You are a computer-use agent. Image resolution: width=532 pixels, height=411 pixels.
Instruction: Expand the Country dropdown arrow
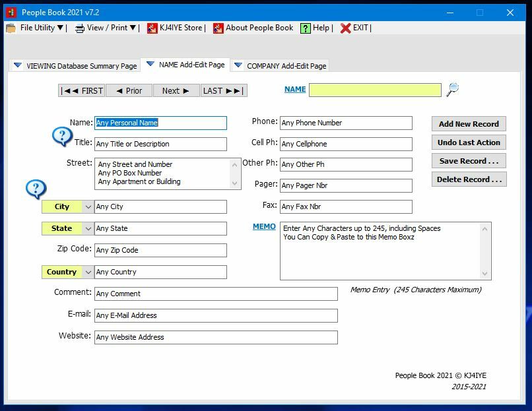pos(88,272)
